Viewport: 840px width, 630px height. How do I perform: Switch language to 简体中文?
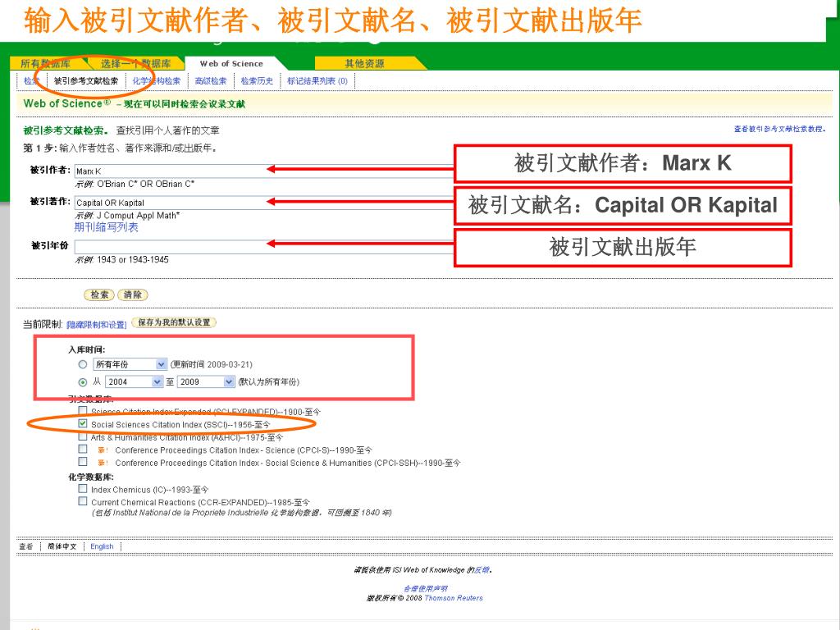[x=62, y=546]
